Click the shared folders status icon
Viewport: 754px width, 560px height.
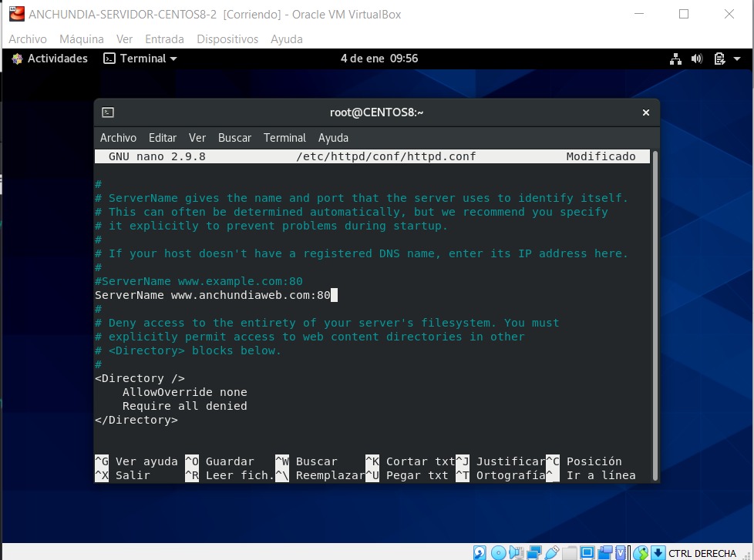(x=569, y=553)
